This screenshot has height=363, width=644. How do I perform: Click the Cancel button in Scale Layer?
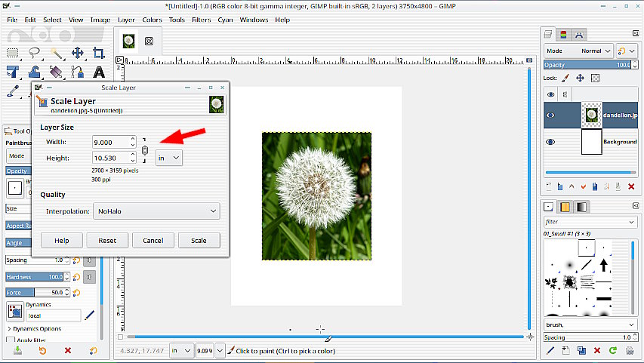click(x=153, y=241)
